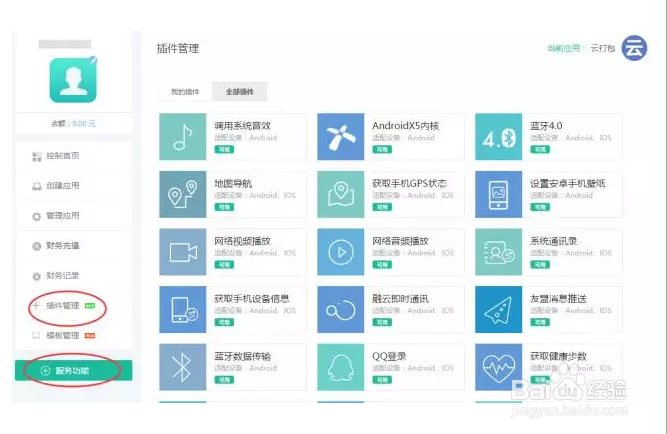This screenshot has height=434, width=667.
Task: Open the 云打包 round app logo
Action: tap(634, 48)
